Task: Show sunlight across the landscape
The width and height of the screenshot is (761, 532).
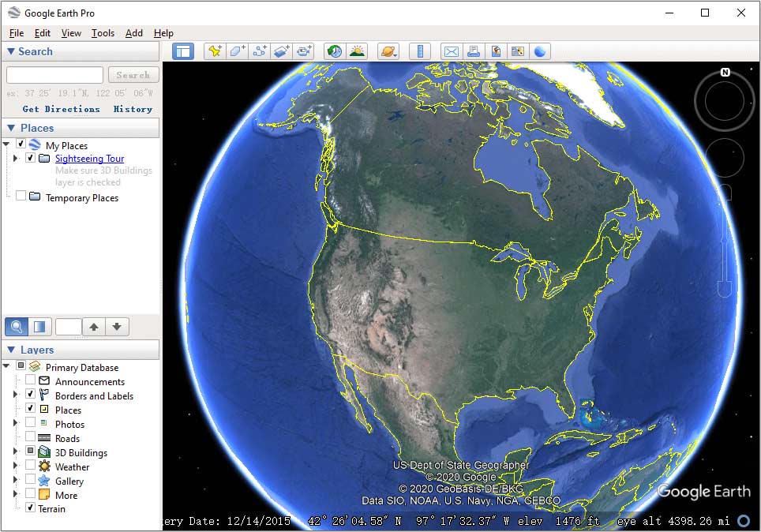Action: click(x=357, y=51)
